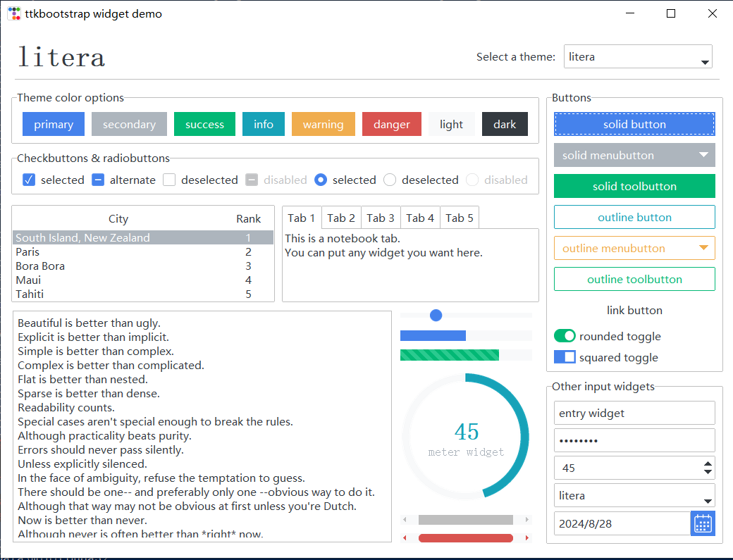Click the blue progress bar
Viewport: 733px width, 560px height.
(466, 335)
